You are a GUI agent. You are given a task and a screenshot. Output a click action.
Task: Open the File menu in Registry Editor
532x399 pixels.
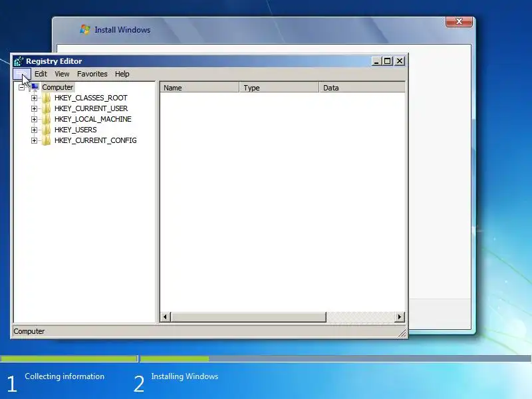[x=22, y=74]
